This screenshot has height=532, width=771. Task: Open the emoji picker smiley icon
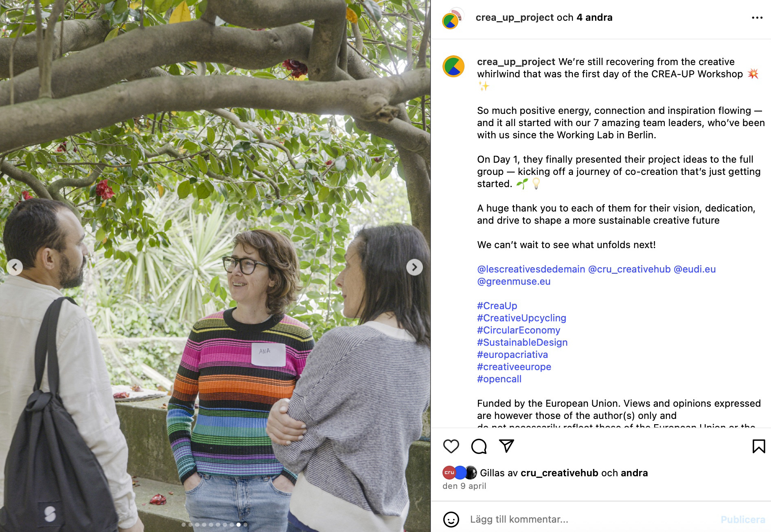(451, 519)
